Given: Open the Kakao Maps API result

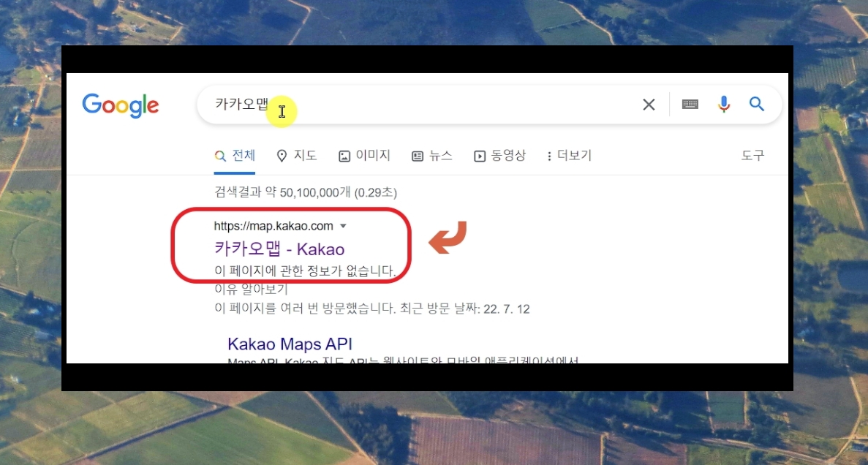Looking at the screenshot, I should [290, 344].
